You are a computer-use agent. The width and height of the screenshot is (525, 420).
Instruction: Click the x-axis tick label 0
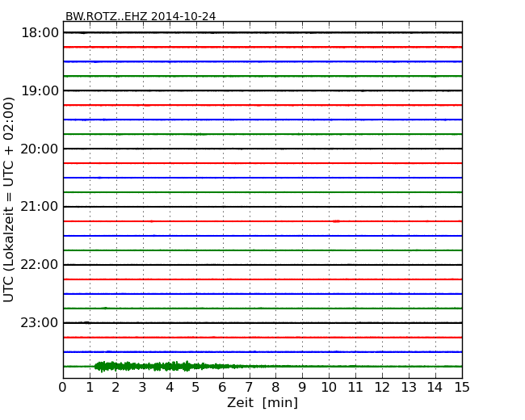coord(63,388)
